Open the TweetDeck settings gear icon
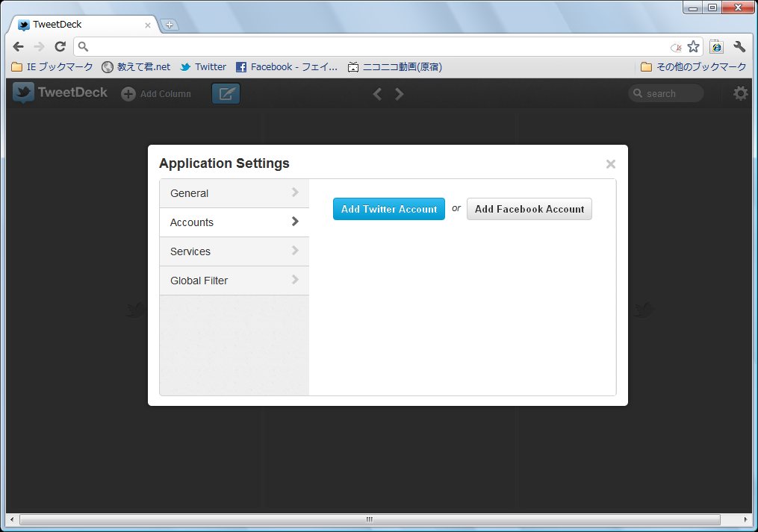 pos(741,93)
